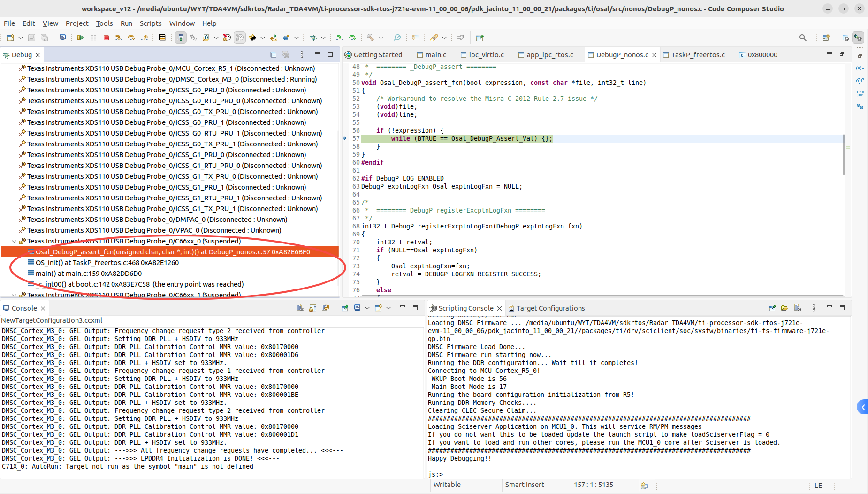This screenshot has width=868, height=494.
Task: Click the instruction pointer arrow at line 57
Action: [x=344, y=138]
